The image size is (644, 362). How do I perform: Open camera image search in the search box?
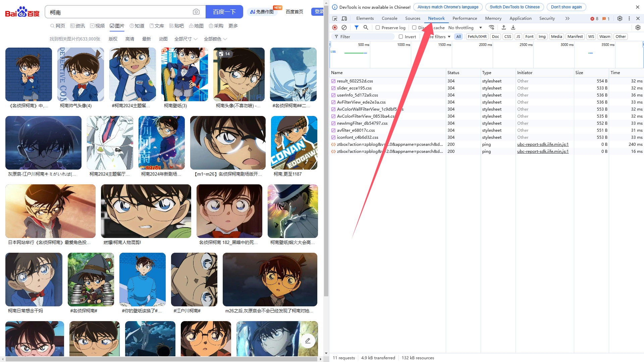196,12
